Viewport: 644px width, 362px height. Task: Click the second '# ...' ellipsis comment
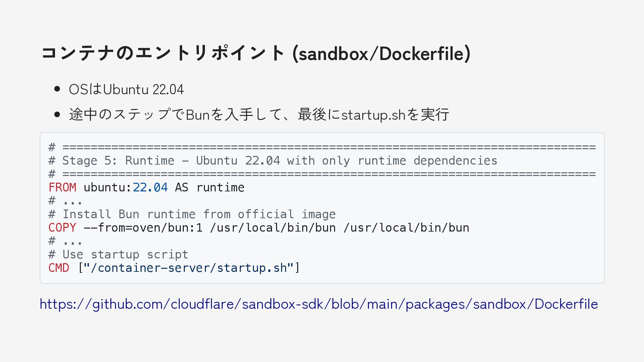(x=65, y=241)
